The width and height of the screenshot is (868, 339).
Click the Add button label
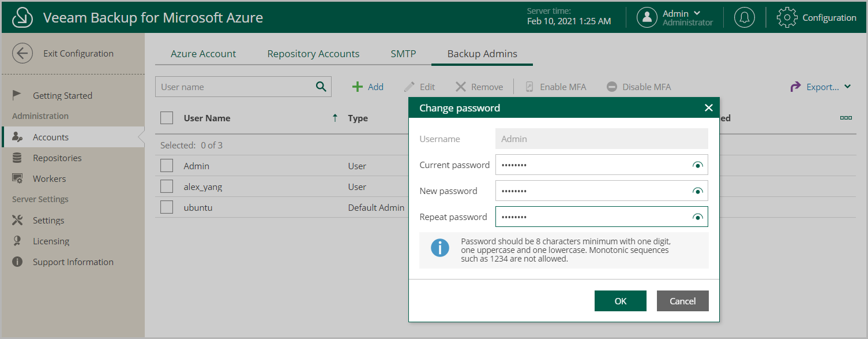[x=375, y=87]
